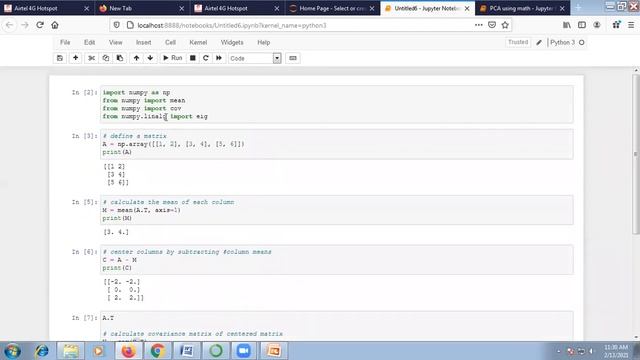Open the Firefox account icon
The image size is (640, 360).
(x=597, y=25)
